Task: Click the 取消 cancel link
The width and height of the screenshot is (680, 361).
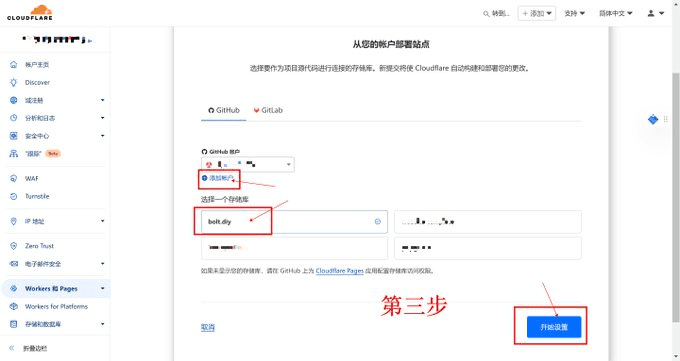Action: pos(208,327)
